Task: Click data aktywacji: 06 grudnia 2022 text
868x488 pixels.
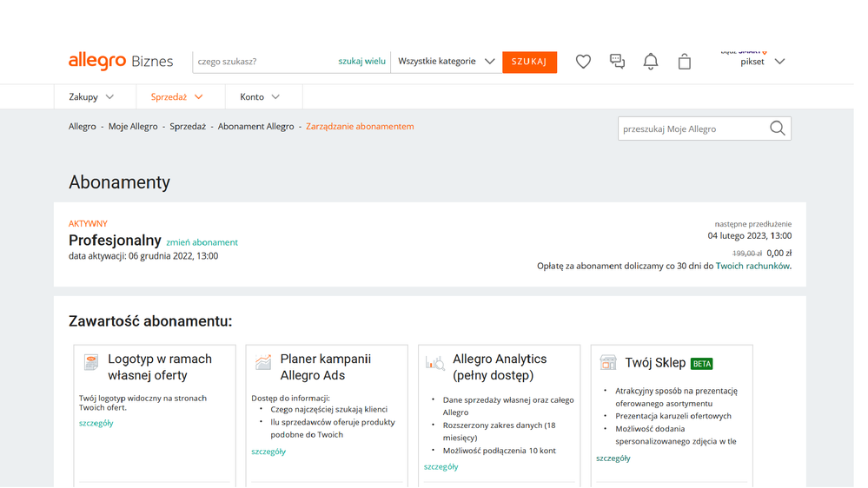Action: (143, 256)
